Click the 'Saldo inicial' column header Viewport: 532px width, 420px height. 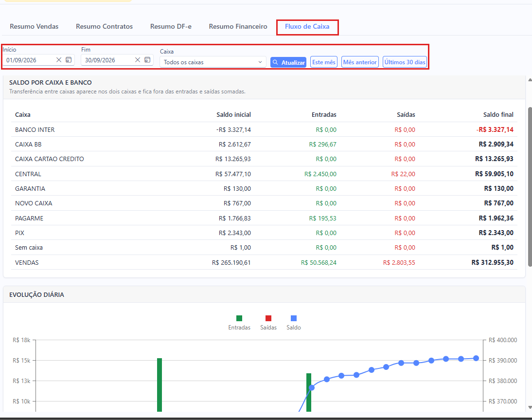coord(234,115)
